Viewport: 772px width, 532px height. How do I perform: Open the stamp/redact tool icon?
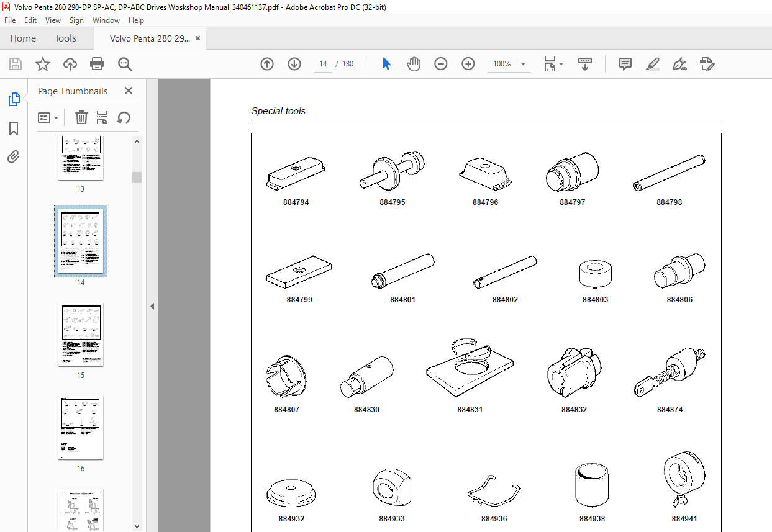pyautogui.click(x=707, y=64)
